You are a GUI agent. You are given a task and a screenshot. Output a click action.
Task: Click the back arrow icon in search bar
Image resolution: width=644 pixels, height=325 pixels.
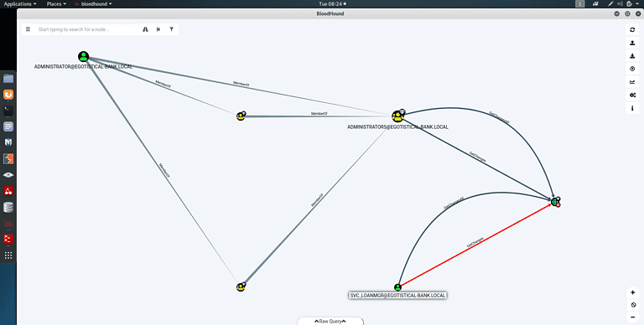(x=158, y=29)
